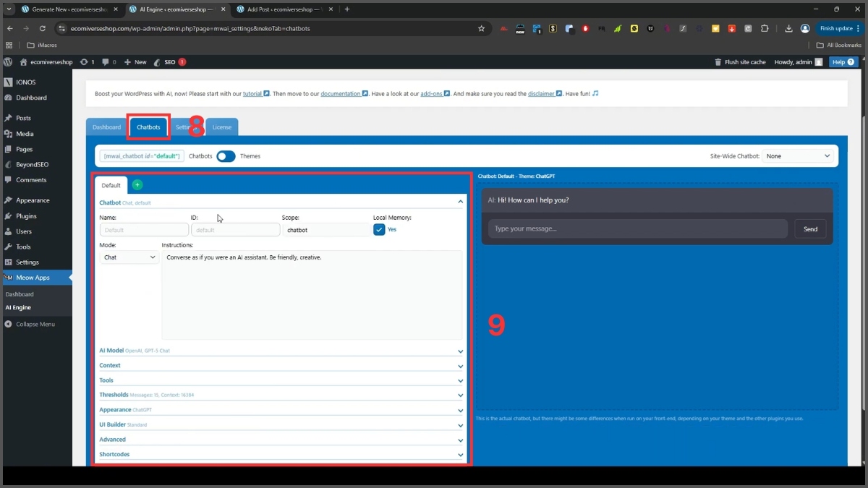Click the WordPress logo in admin bar

point(8,62)
